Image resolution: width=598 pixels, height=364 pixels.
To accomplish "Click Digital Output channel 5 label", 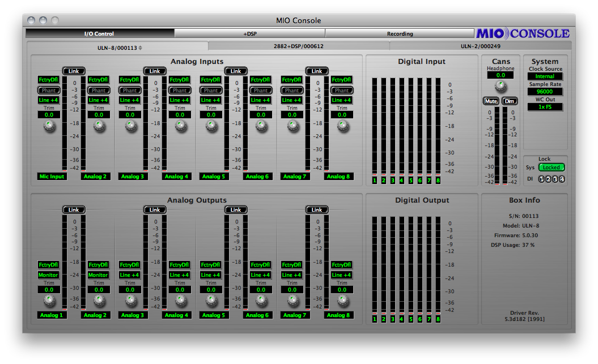I will (x=411, y=319).
